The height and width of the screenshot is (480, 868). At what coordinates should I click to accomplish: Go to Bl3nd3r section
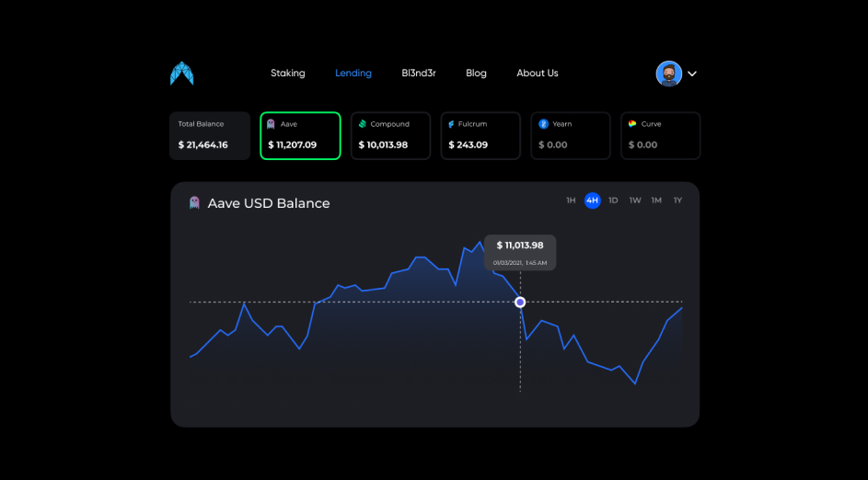pos(419,73)
